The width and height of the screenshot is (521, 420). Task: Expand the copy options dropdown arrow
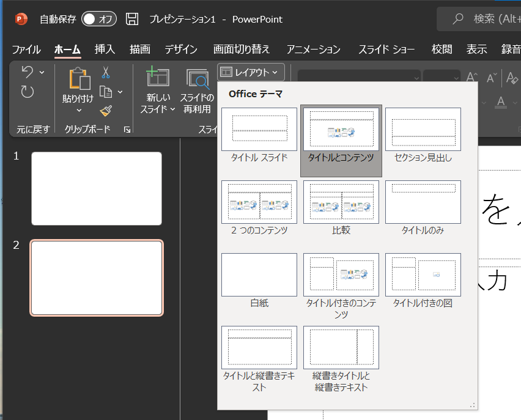tap(120, 92)
